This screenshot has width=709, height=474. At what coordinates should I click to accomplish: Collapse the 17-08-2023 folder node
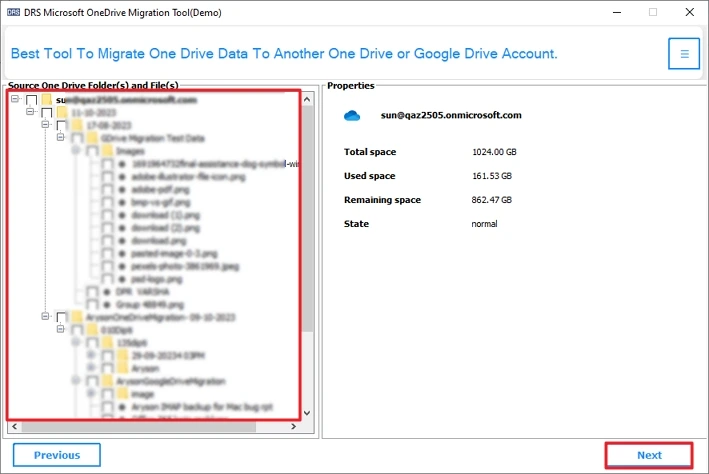(45, 124)
